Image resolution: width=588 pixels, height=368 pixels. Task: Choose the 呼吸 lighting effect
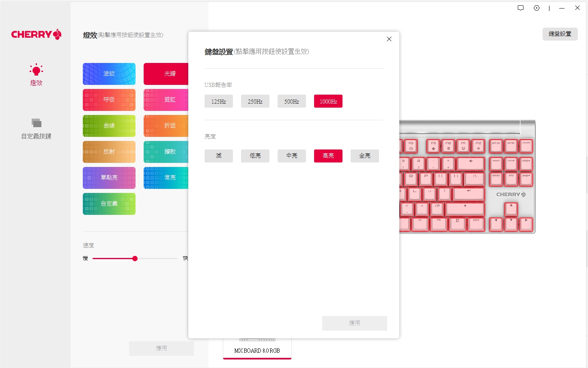109,100
